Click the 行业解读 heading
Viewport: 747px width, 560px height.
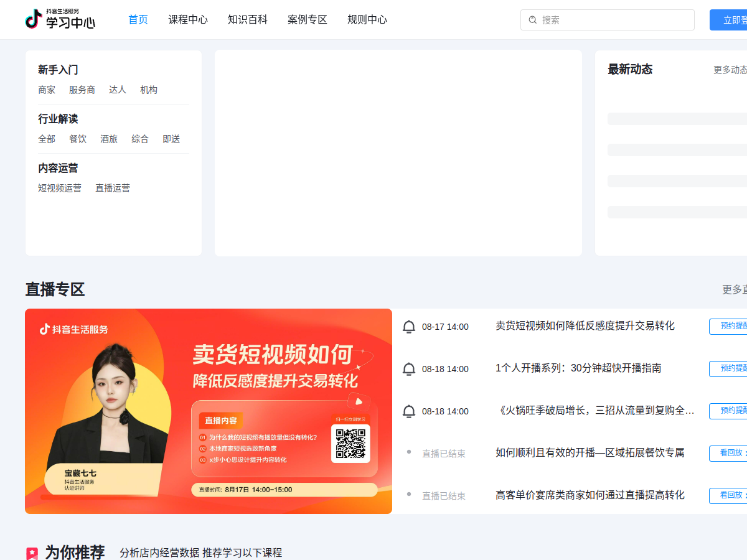pyautogui.click(x=58, y=119)
